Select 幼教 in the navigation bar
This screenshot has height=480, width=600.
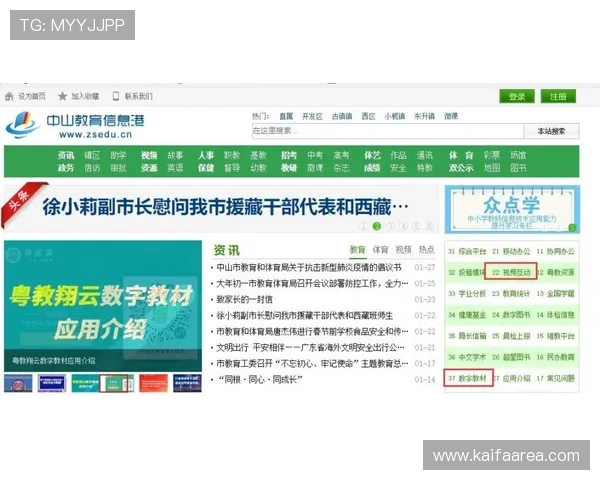[x=258, y=168]
